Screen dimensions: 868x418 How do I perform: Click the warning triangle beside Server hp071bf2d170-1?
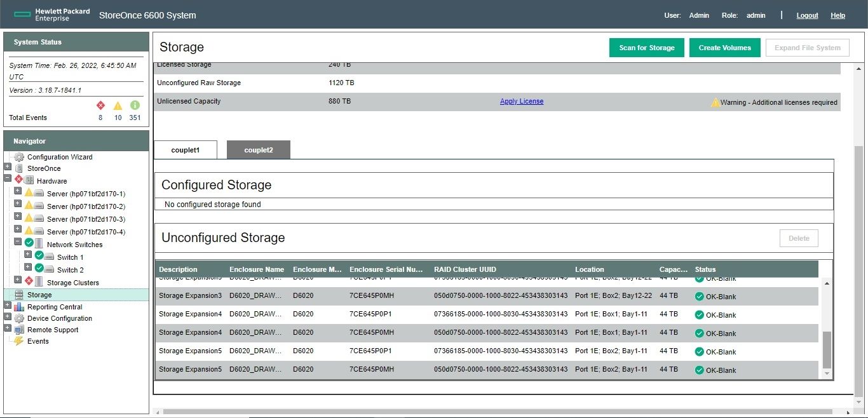pos(29,192)
